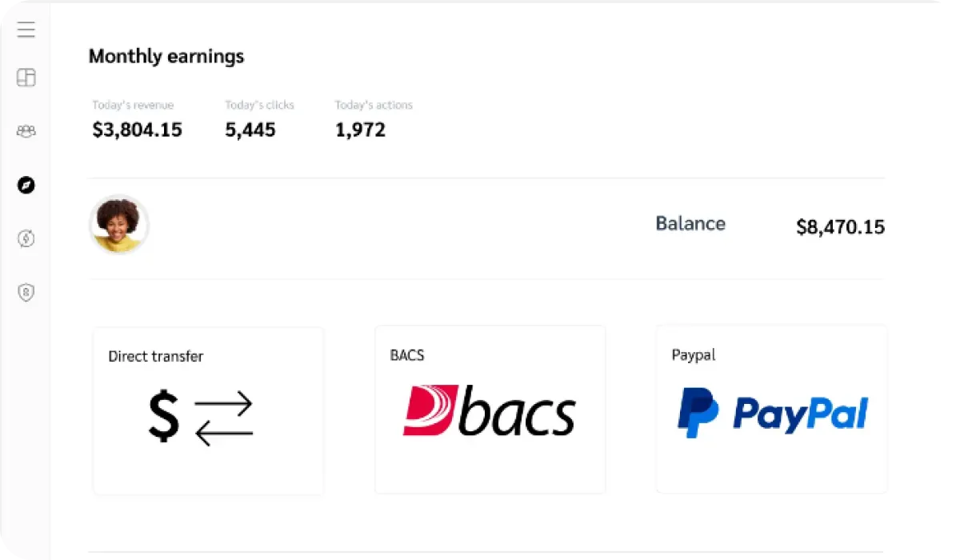The image size is (960, 560).
Task: Select the Direct transfer card title
Action: pyautogui.click(x=156, y=357)
